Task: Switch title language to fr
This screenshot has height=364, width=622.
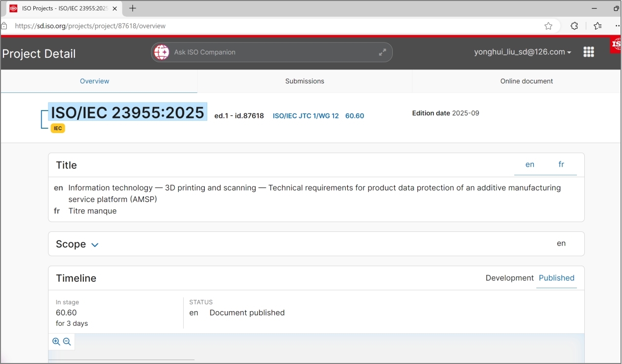Action: pos(561,164)
